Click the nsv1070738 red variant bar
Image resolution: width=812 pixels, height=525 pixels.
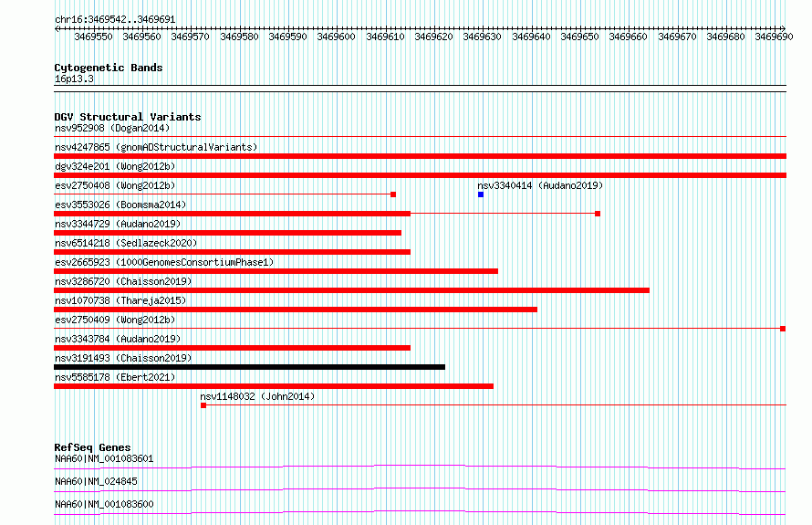coord(296,310)
